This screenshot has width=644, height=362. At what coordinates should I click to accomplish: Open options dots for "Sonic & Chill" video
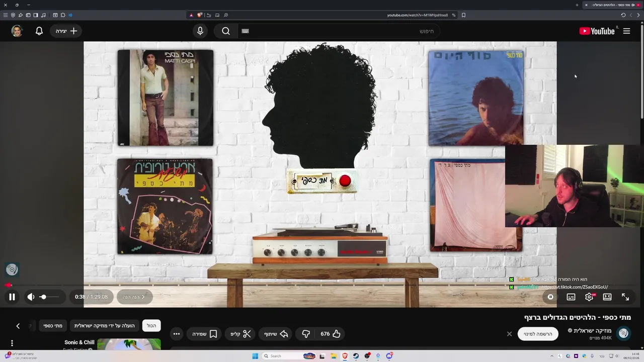12,344
